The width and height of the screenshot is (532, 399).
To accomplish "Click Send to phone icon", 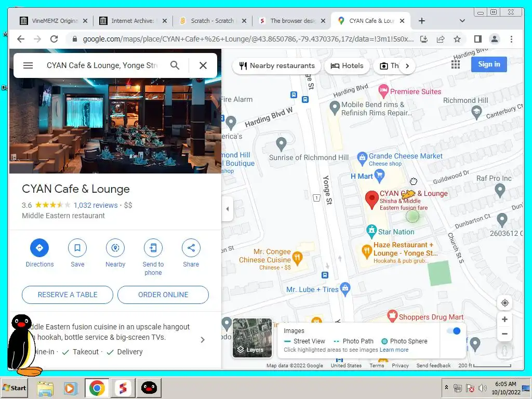I will tap(153, 248).
